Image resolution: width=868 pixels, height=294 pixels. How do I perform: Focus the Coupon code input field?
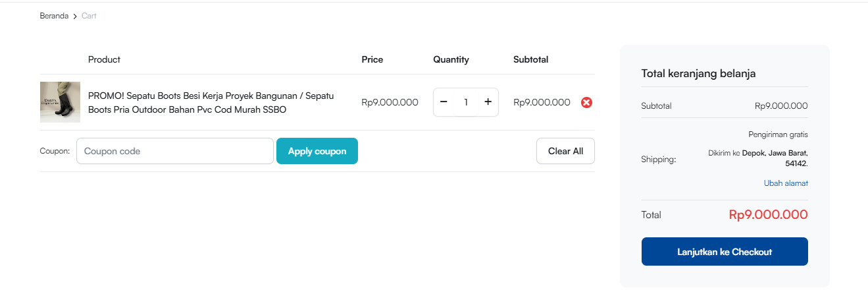point(175,151)
